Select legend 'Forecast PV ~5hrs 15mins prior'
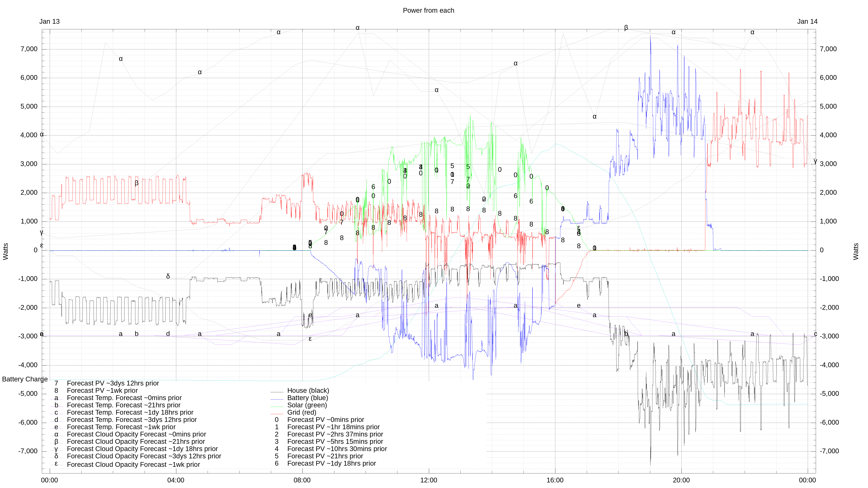Image resolution: width=868 pixels, height=488 pixels. click(x=335, y=442)
